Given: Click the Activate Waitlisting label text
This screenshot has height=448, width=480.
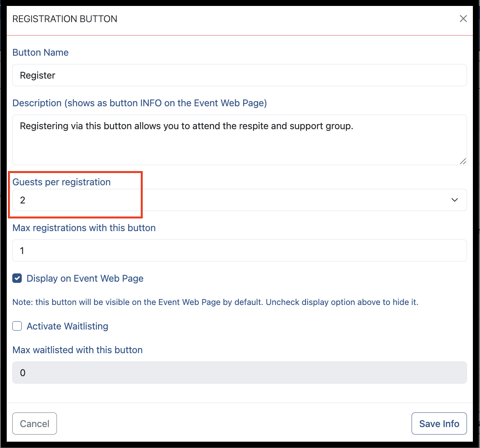Looking at the screenshot, I should 68,326.
